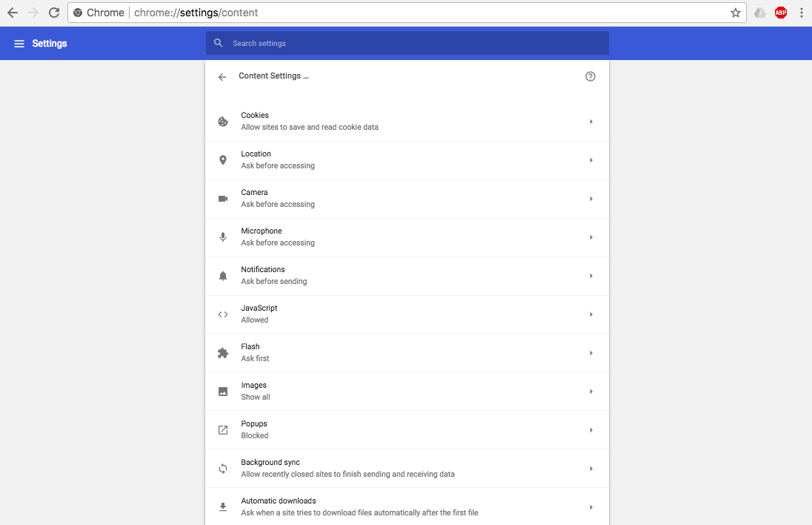Screen dimensions: 812x525
Task: Expand the Flash row chevron
Action: click(591, 353)
